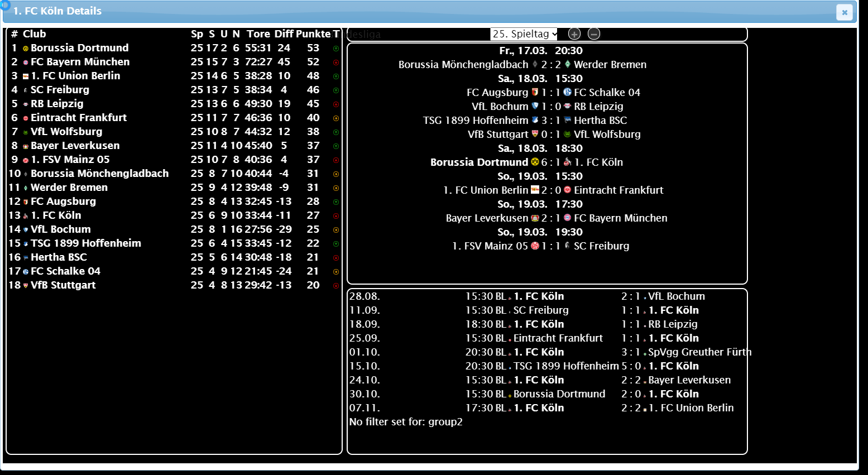This screenshot has height=475, width=868.
Task: Click the red trend indicator for FC Bayern München
Action: [336, 63]
